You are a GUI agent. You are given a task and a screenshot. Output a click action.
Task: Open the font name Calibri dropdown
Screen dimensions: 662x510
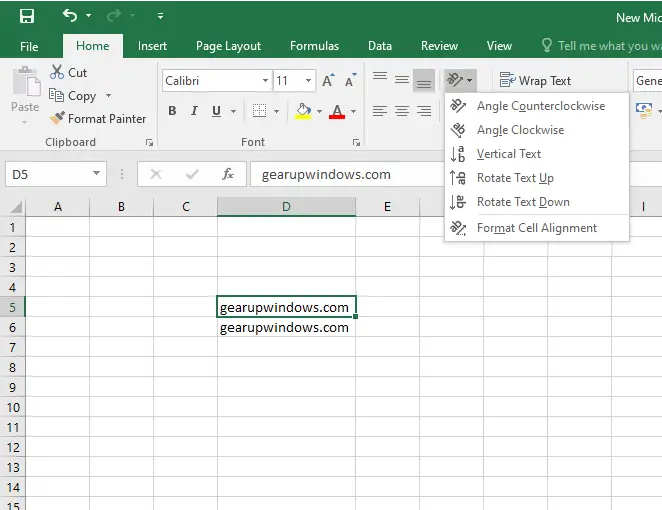pos(265,80)
